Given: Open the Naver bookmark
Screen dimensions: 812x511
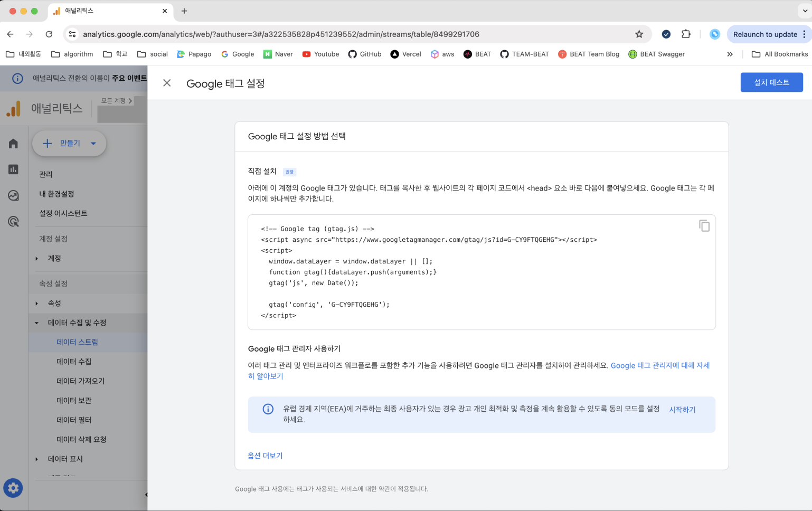Looking at the screenshot, I should (x=278, y=54).
